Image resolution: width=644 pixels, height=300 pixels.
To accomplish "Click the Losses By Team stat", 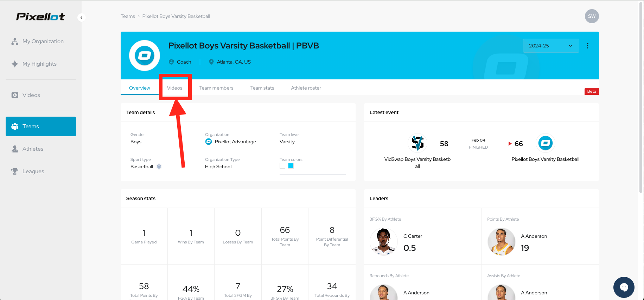I will 238,236.
